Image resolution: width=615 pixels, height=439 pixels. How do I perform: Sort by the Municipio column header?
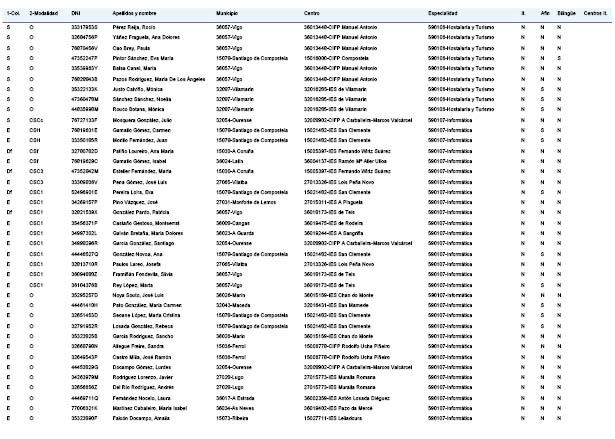[227, 13]
